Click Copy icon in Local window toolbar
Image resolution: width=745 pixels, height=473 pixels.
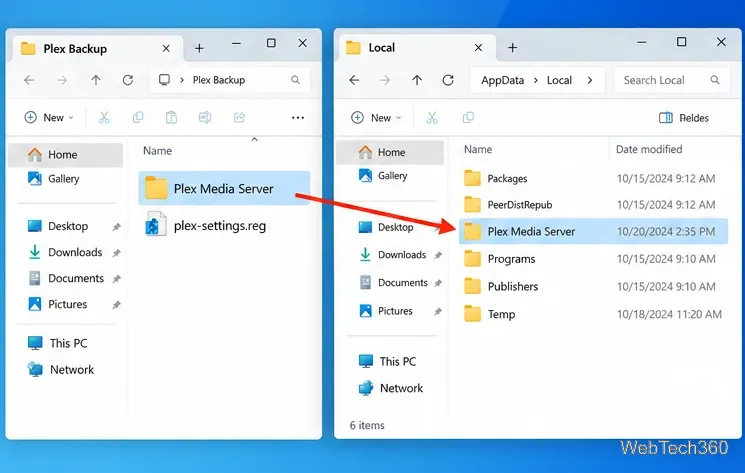[x=468, y=117]
